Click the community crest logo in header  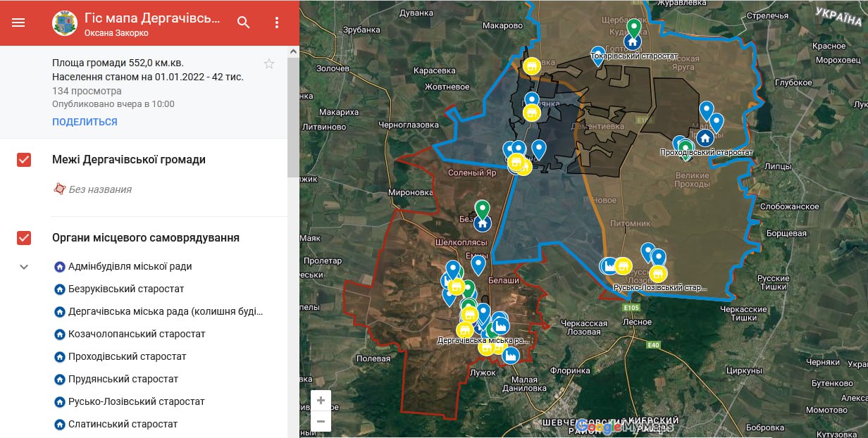point(65,23)
